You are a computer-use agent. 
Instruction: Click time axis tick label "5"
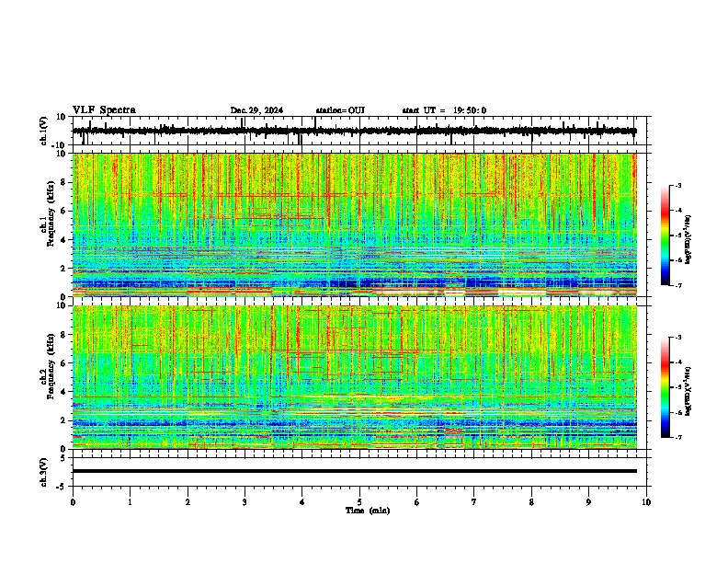coord(359,502)
